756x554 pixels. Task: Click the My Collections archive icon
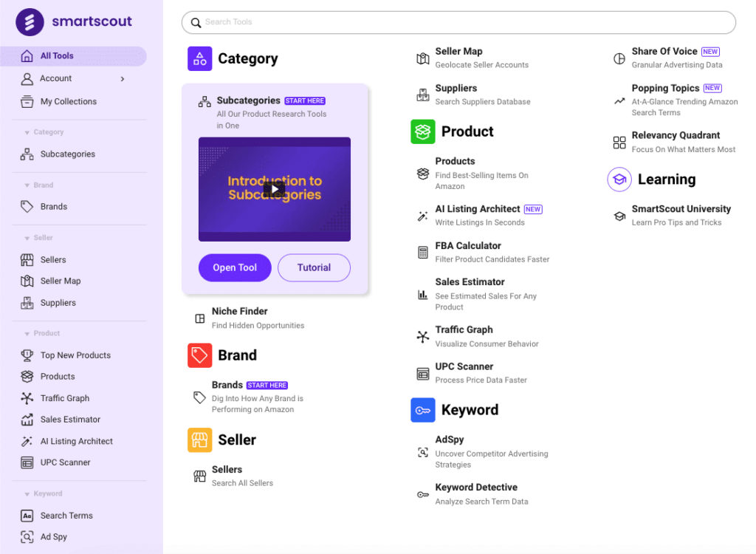click(27, 102)
